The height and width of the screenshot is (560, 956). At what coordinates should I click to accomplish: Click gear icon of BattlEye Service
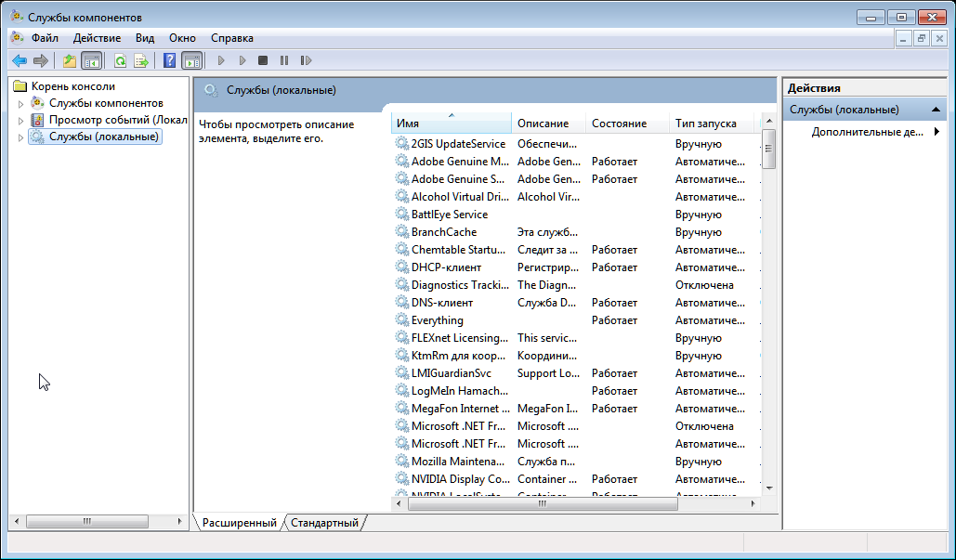coord(401,214)
